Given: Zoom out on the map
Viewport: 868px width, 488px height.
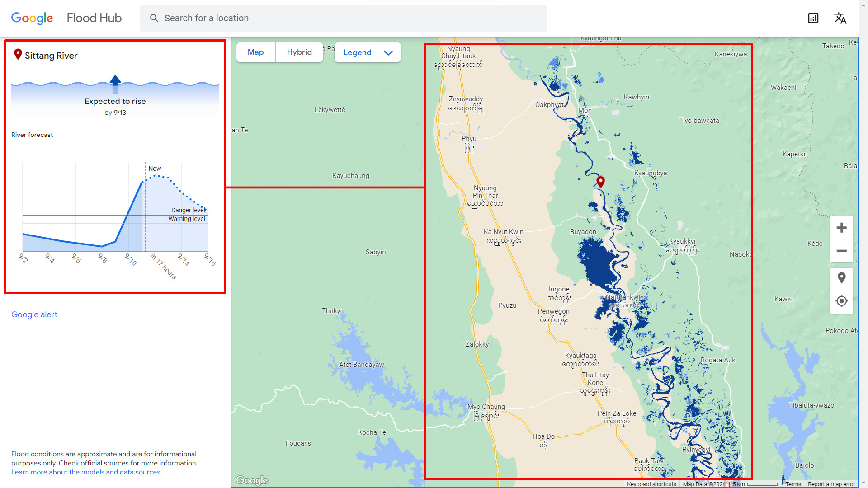Looking at the screenshot, I should pyautogui.click(x=842, y=251).
